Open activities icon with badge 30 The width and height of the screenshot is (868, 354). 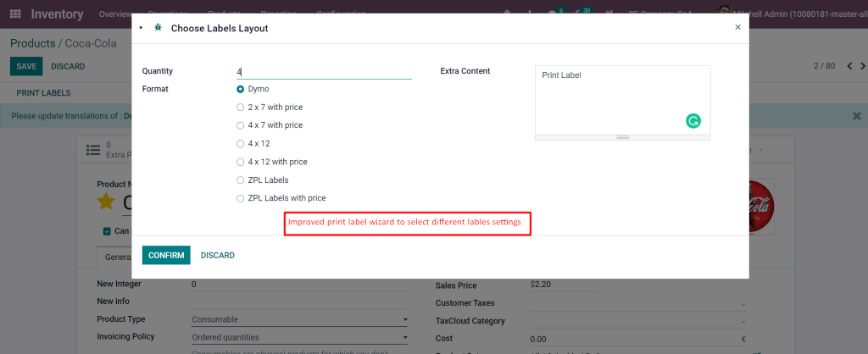tap(582, 14)
